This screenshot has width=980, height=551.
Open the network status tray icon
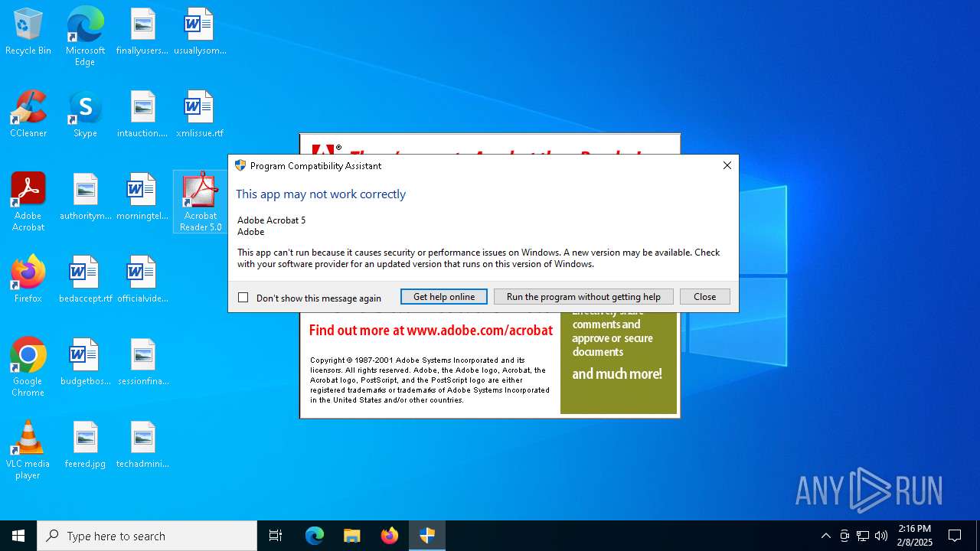[863, 536]
